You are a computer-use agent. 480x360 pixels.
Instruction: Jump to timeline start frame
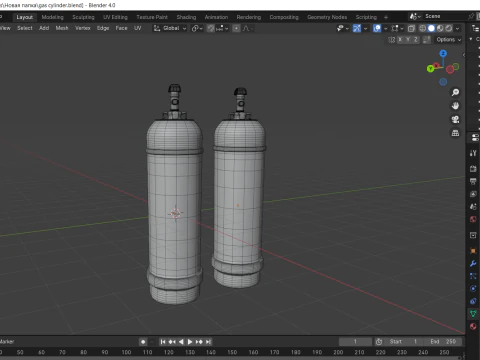(x=163, y=342)
